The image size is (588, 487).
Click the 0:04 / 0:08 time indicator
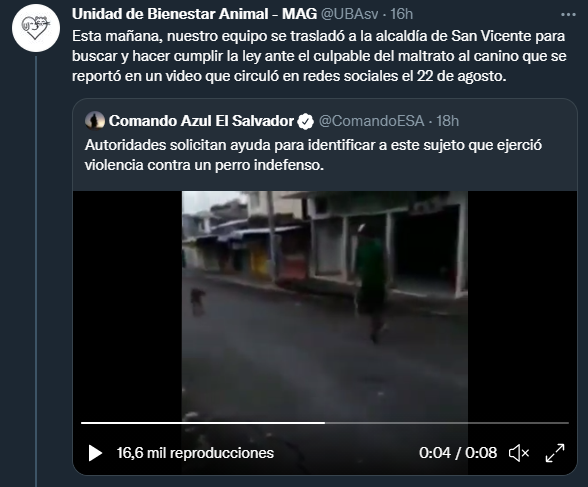coord(458,453)
